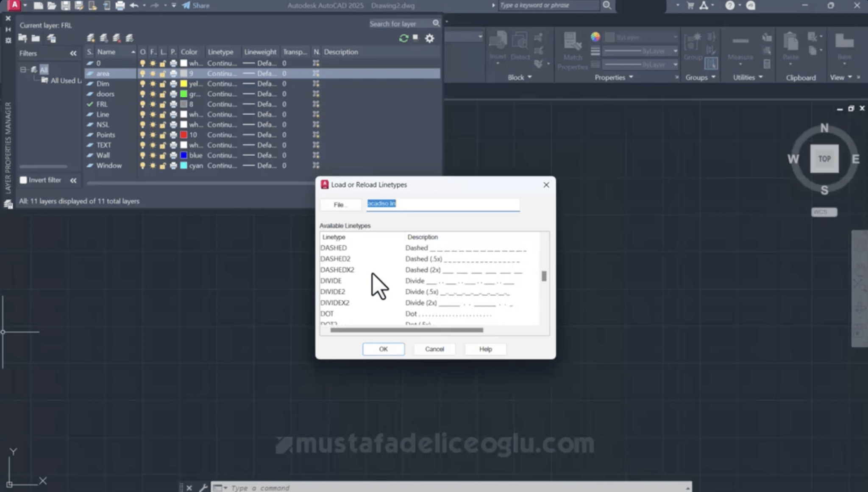Expand the Block panel dropdown
This screenshot has width=868, height=492.
pos(520,77)
